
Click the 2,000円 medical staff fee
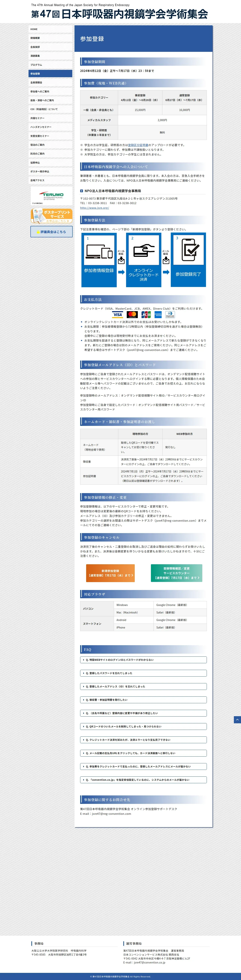coord(162,120)
